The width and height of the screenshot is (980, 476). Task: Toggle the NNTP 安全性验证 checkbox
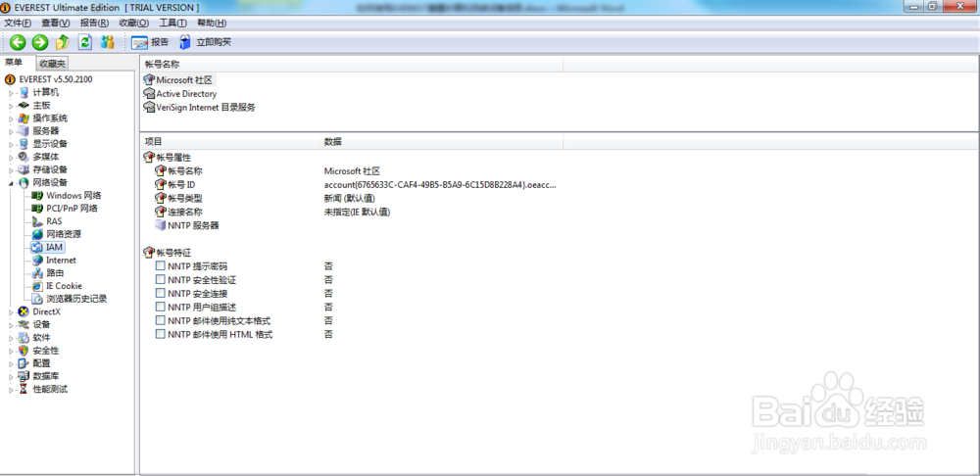[161, 280]
